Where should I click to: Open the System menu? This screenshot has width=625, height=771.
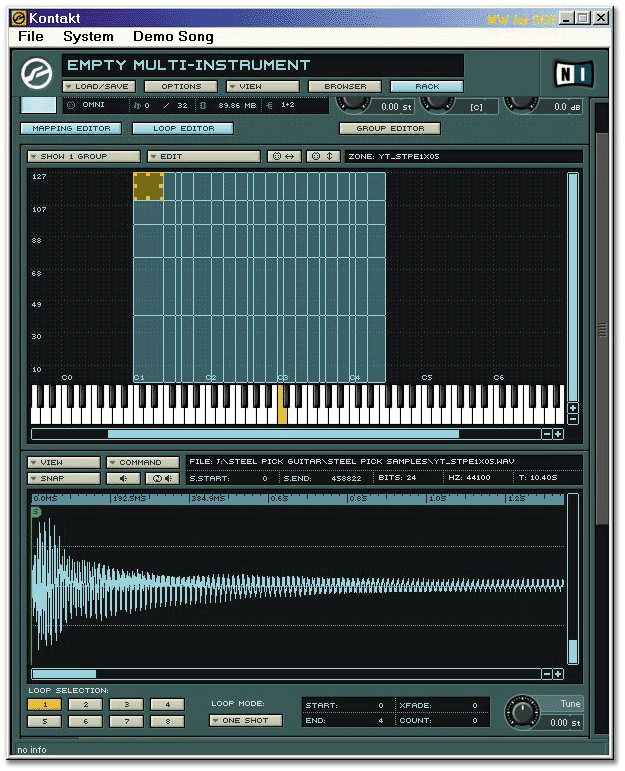(x=88, y=36)
